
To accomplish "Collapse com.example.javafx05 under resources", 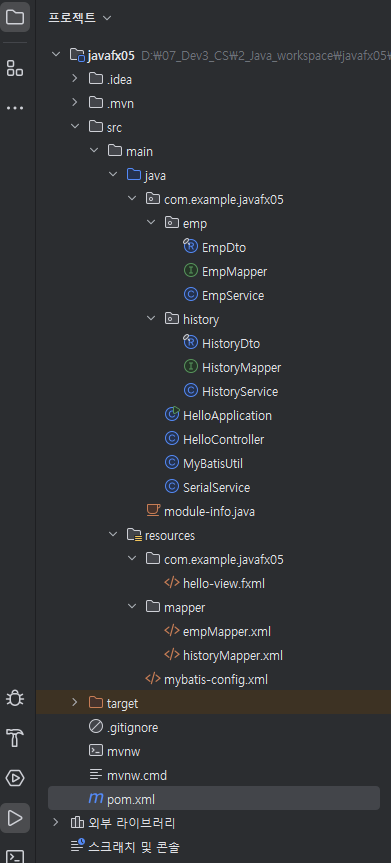I will pos(132,559).
